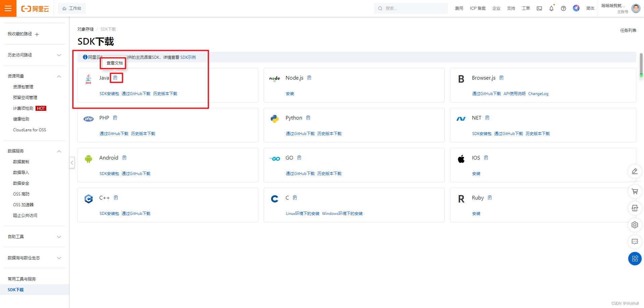The width and height of the screenshot is (644, 308).
Task: View NET documentation icon
Action: (x=487, y=118)
